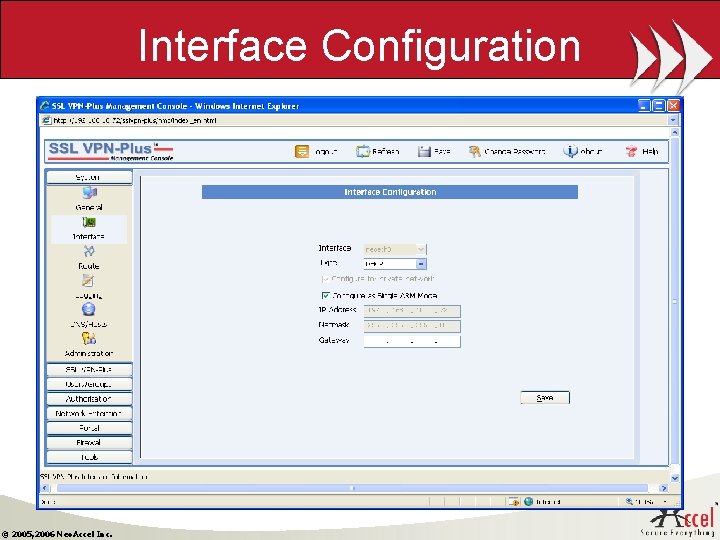720x540 pixels.
Task: Click the horizontal scrollbar thumb at the bottom
Action: point(352,488)
